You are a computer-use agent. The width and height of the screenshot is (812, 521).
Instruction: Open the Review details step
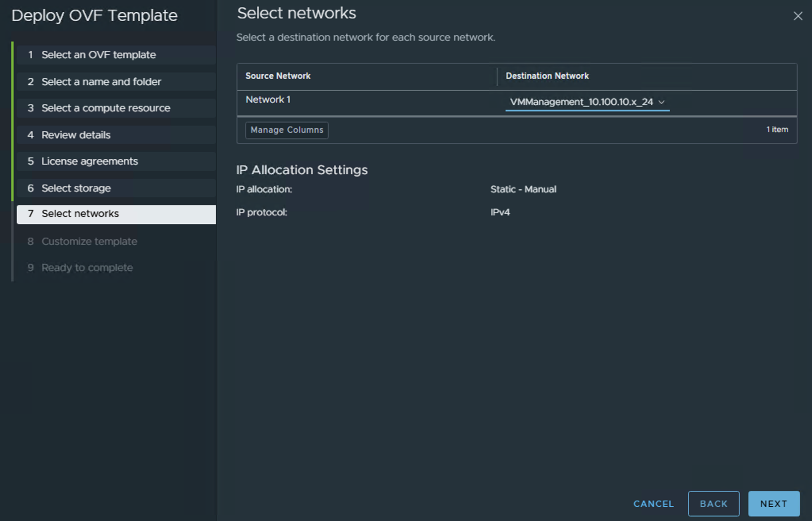click(75, 135)
